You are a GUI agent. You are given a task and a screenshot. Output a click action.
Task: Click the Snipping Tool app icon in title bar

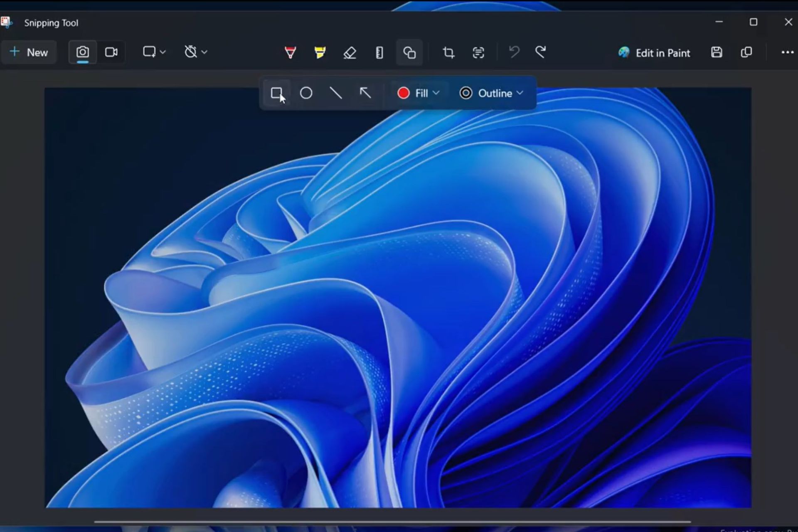click(6, 22)
